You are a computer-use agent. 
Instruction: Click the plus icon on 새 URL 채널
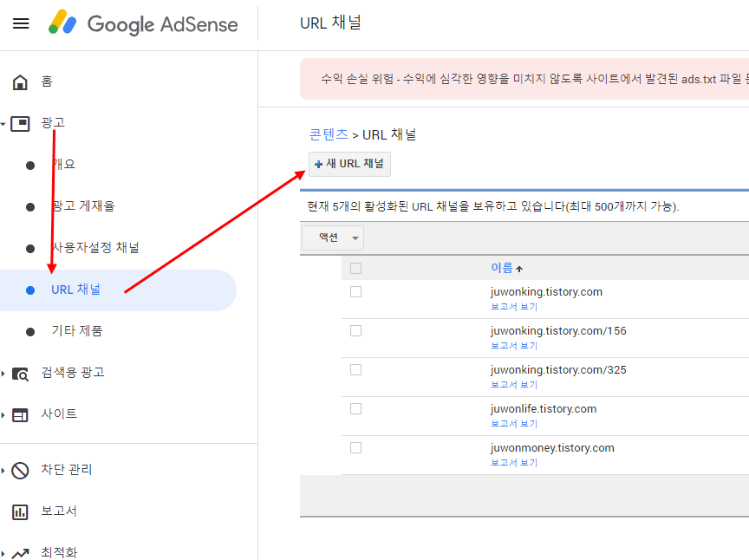coord(319,165)
